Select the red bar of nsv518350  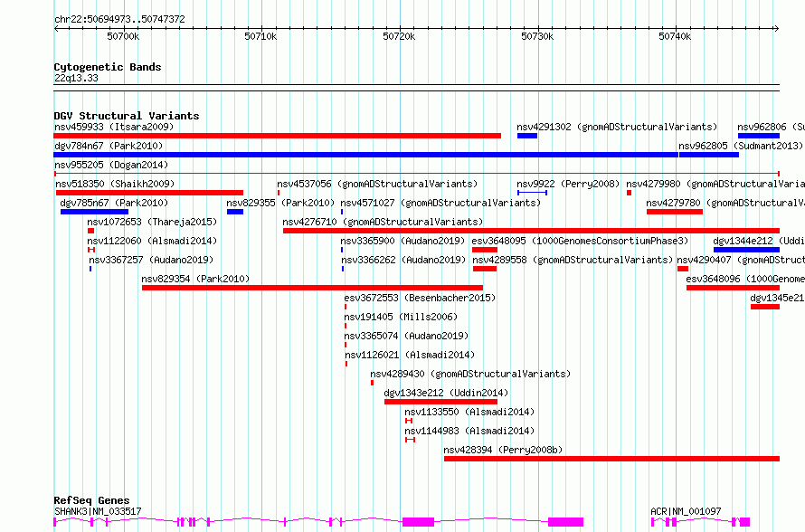(149, 193)
